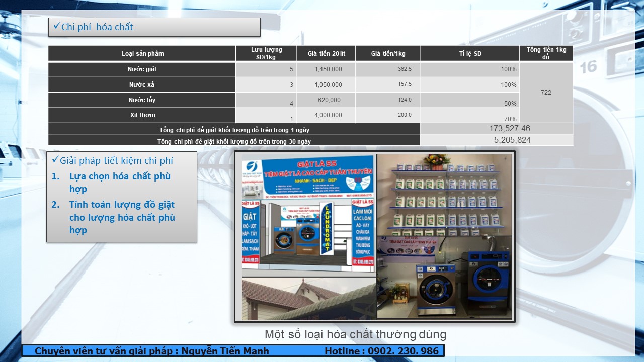
Task: Select the 30-day total cost label row
Action: coord(234,141)
